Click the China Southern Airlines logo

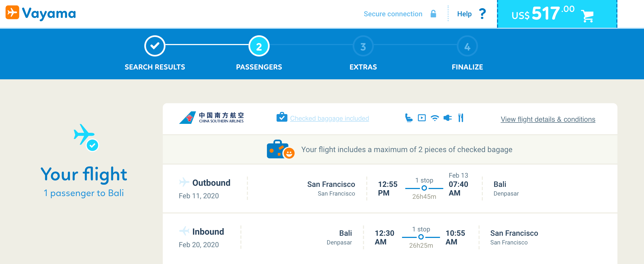tap(211, 118)
